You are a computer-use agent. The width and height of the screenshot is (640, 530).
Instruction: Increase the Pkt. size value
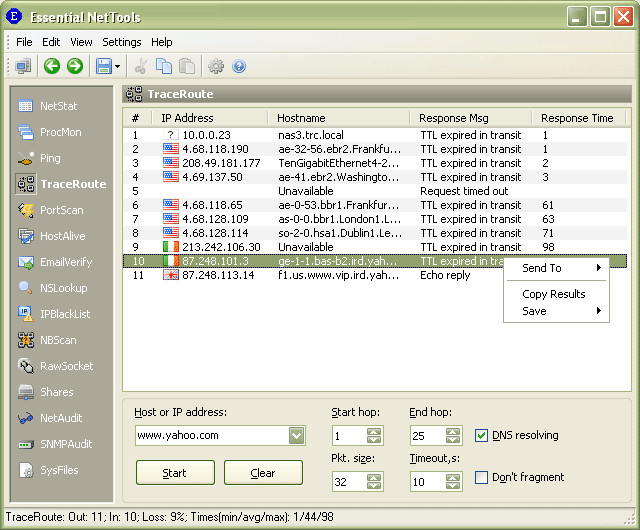pyautogui.click(x=374, y=478)
